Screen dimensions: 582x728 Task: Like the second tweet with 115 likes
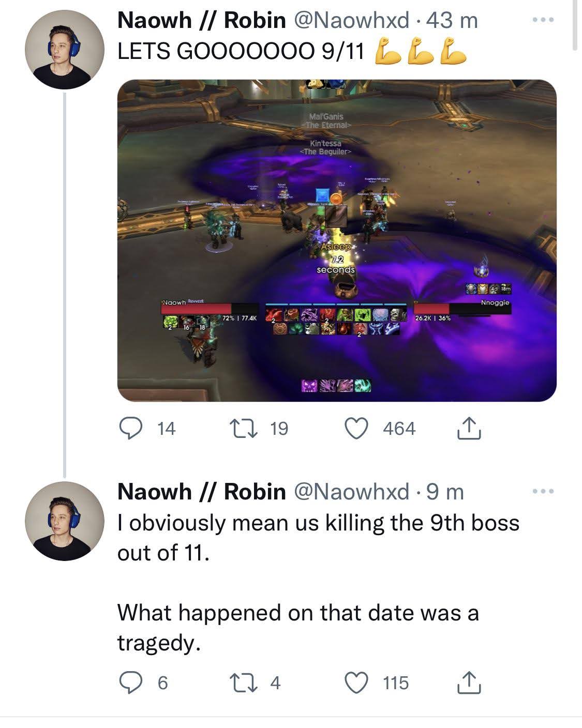coord(356,683)
